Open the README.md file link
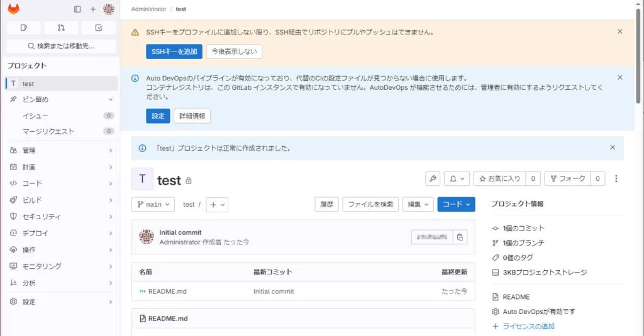Image resolution: width=644 pixels, height=336 pixels. pos(167,291)
